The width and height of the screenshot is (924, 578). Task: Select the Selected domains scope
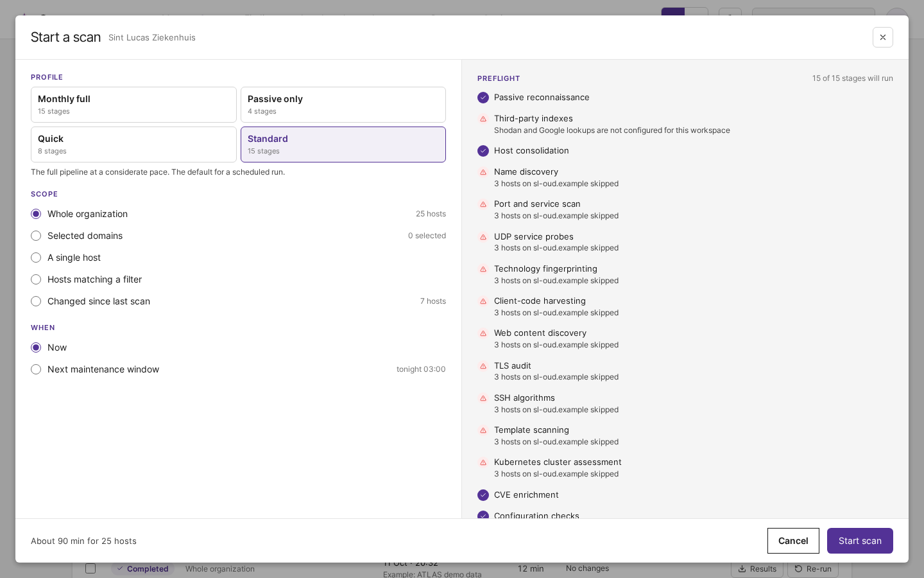(238, 236)
